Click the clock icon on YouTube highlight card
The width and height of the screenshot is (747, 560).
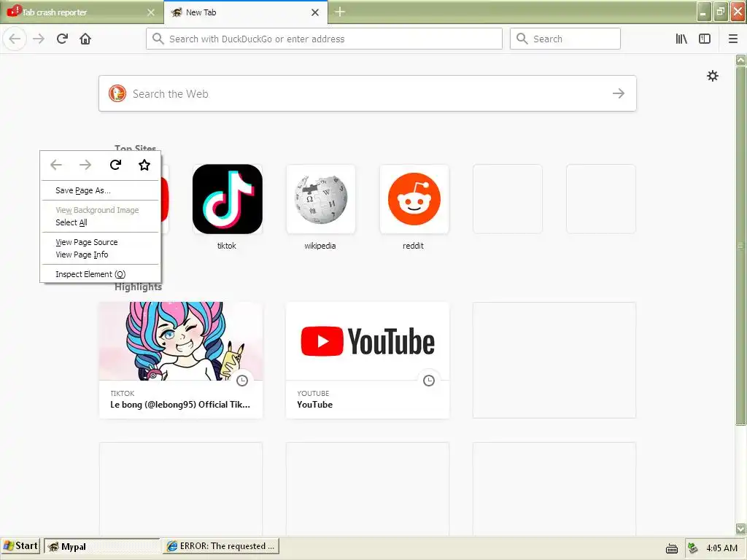coord(429,380)
